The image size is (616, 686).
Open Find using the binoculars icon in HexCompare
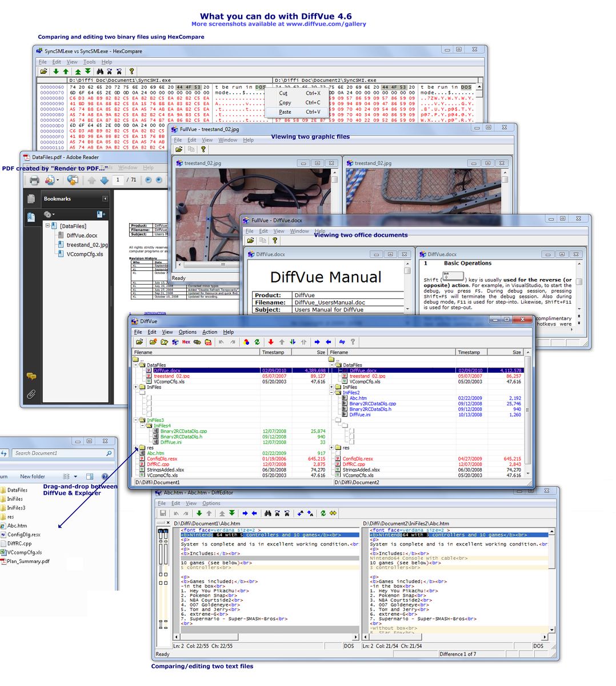tap(100, 71)
